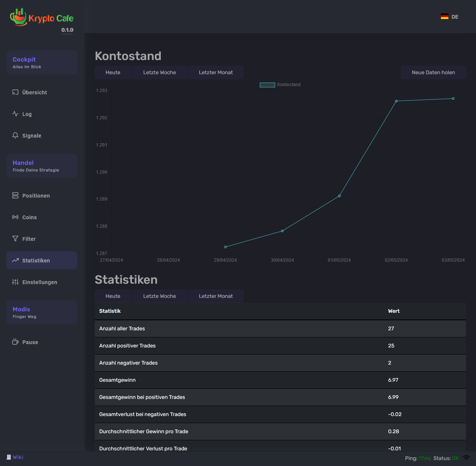Open Positionen via server icon
The width and height of the screenshot is (476, 466).
pos(15,196)
